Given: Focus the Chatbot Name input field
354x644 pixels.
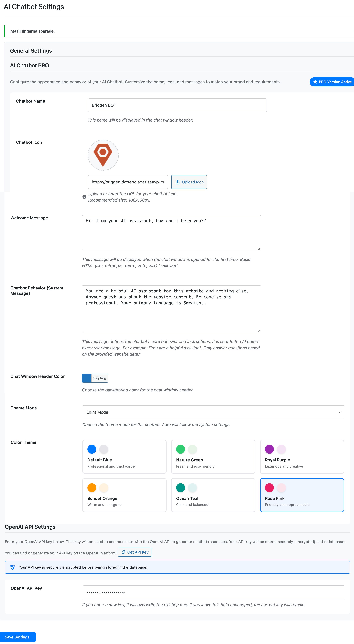Looking at the screenshot, I should (x=177, y=105).
